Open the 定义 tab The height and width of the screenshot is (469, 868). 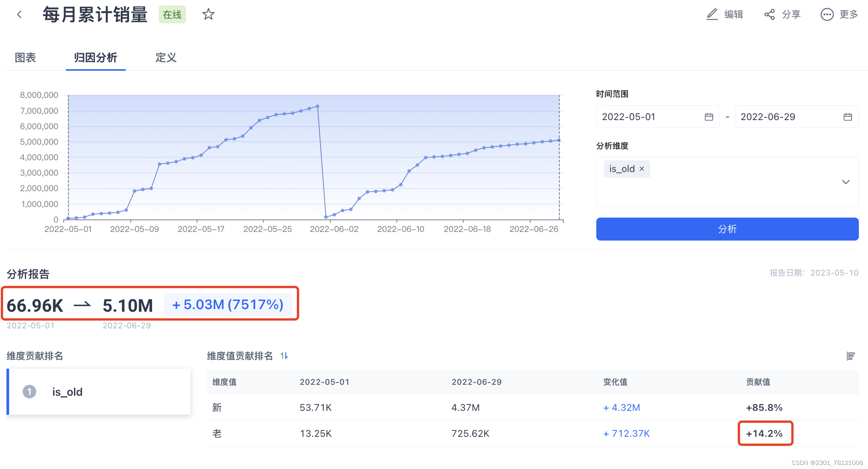[166, 58]
